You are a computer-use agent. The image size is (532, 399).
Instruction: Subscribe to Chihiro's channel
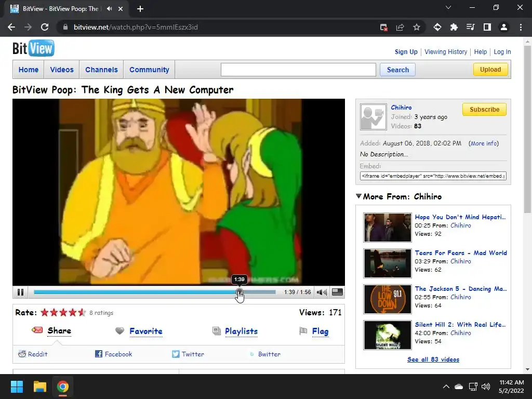pyautogui.click(x=484, y=109)
